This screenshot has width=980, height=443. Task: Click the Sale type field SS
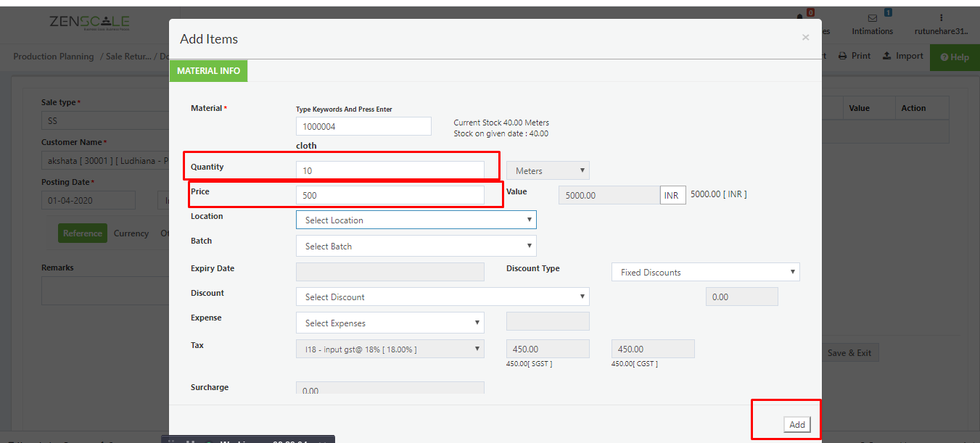click(x=104, y=121)
